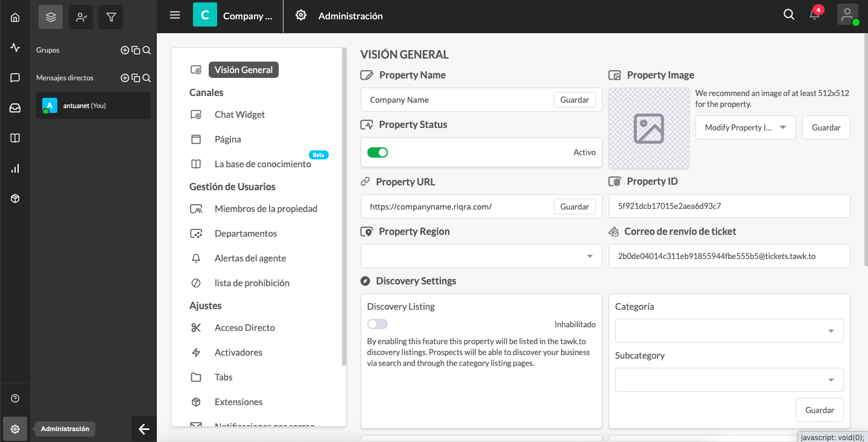Save the Property Name with Guardar

pos(575,100)
